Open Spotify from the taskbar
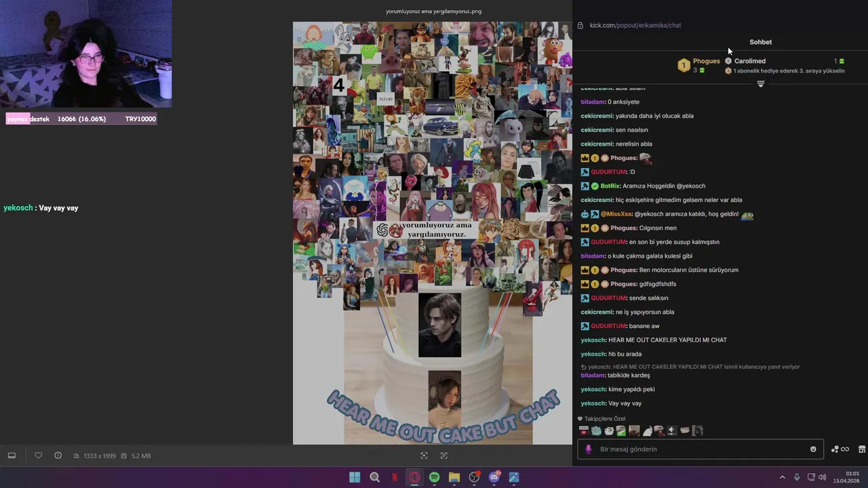This screenshot has height=488, width=868. 434,477
